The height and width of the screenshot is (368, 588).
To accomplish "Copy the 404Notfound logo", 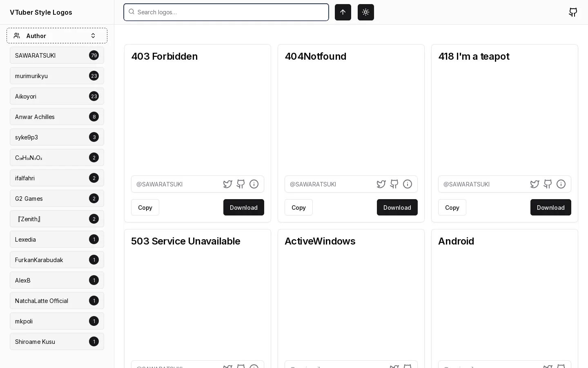I will tap(298, 207).
